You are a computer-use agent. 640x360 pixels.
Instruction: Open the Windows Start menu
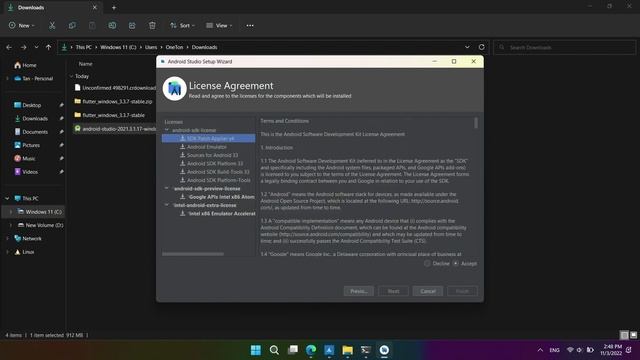(x=256, y=350)
